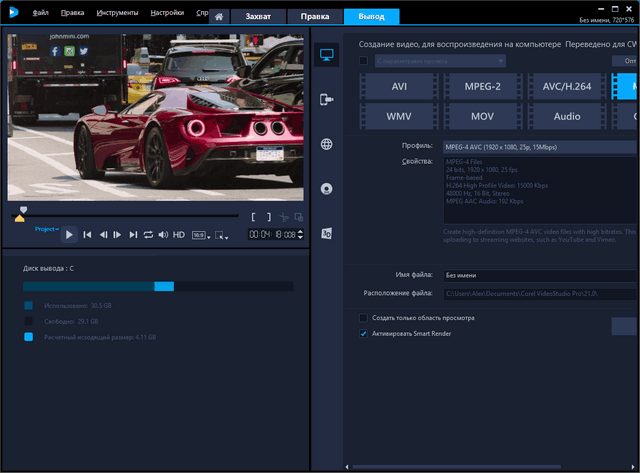
Task: Select the Computer output category icon
Action: click(326, 57)
